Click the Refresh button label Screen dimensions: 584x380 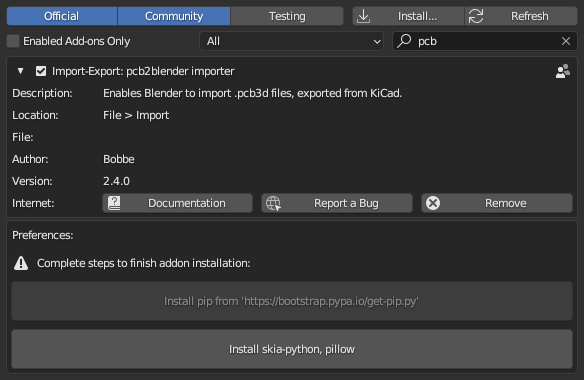point(530,16)
